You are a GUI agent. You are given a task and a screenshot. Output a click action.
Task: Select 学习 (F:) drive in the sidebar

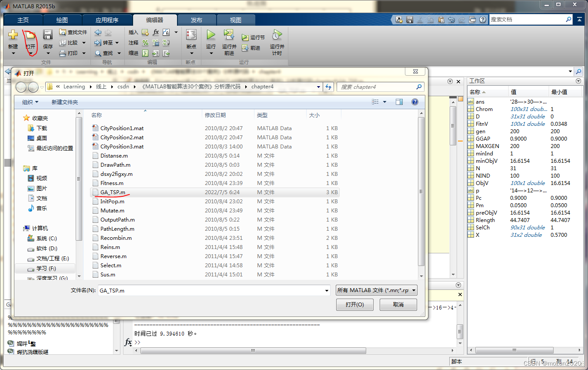point(45,269)
